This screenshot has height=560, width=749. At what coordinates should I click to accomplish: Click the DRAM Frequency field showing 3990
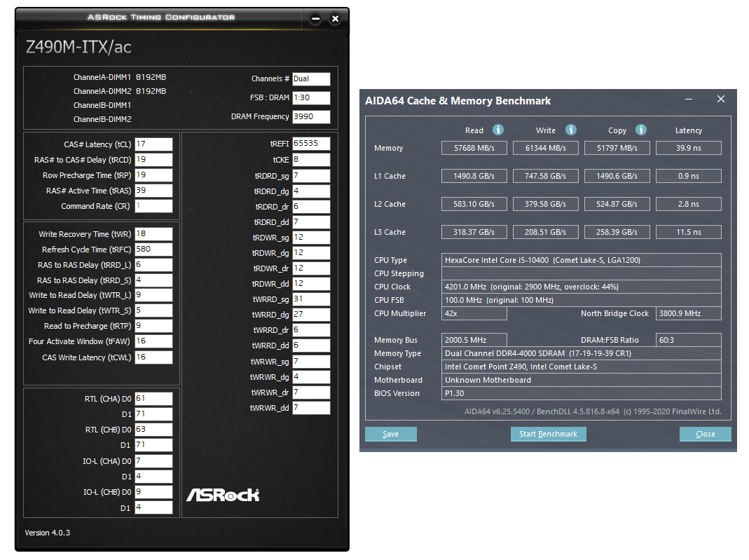point(311,116)
